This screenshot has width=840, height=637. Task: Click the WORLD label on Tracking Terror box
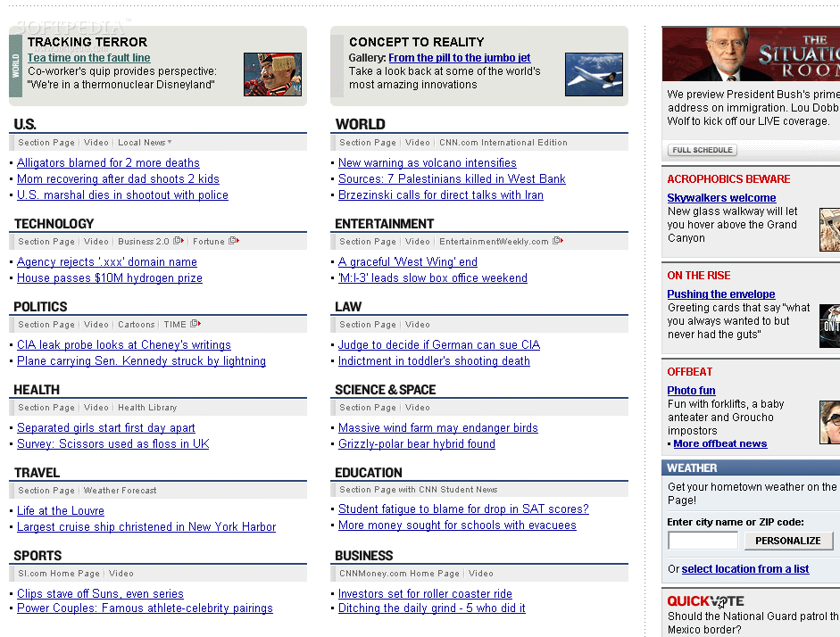tap(15, 66)
